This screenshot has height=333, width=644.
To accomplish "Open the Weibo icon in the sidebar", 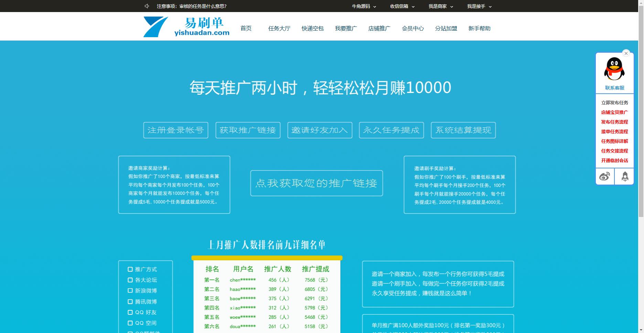I will 605,177.
